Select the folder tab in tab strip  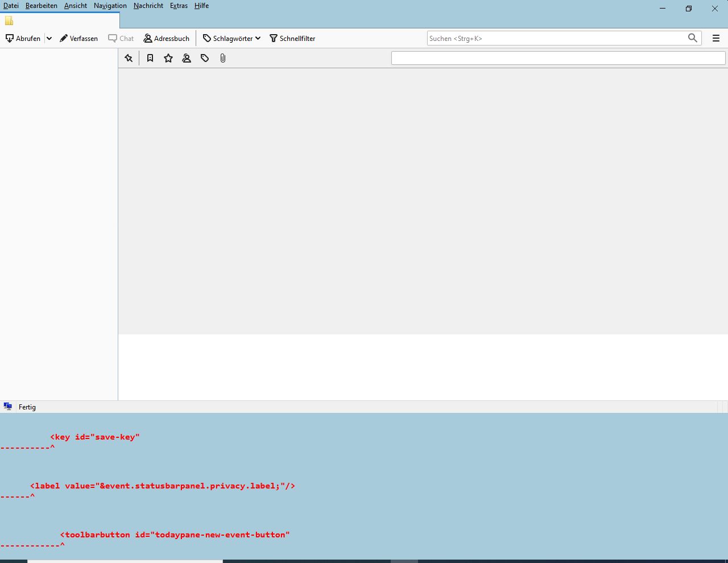[x=60, y=20]
